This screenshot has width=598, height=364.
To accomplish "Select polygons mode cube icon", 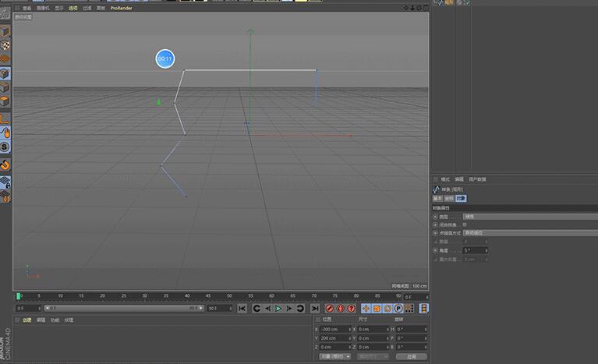I will pyautogui.click(x=5, y=101).
